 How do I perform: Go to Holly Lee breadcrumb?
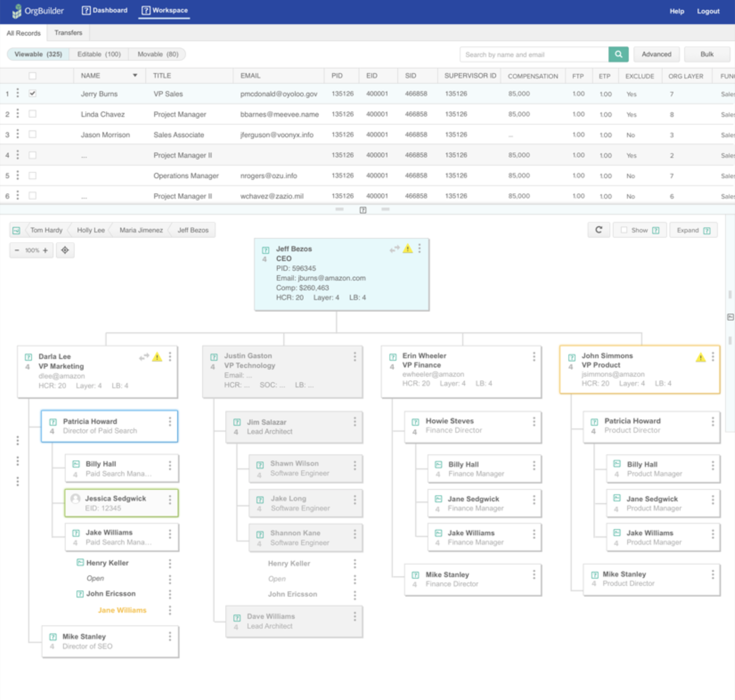[x=91, y=230]
